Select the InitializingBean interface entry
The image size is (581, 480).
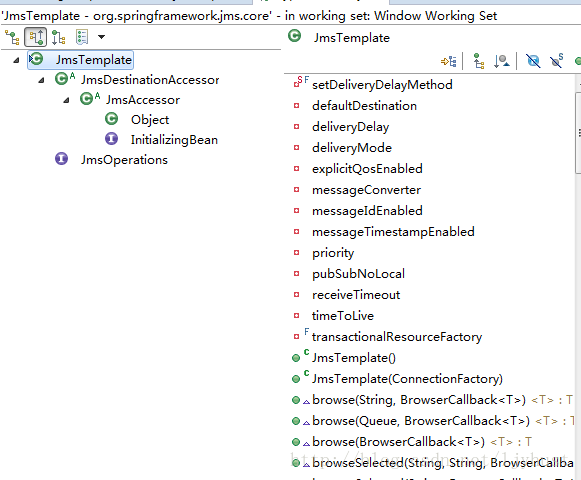174,140
